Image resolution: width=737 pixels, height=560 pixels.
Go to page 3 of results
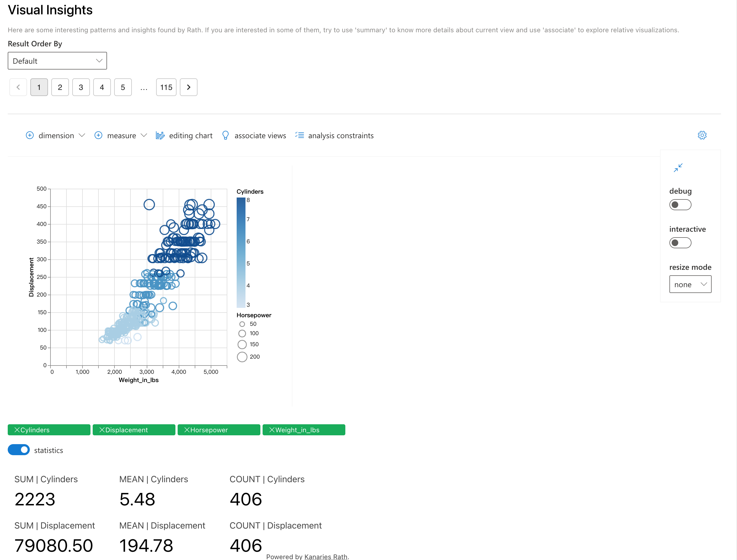click(x=81, y=87)
